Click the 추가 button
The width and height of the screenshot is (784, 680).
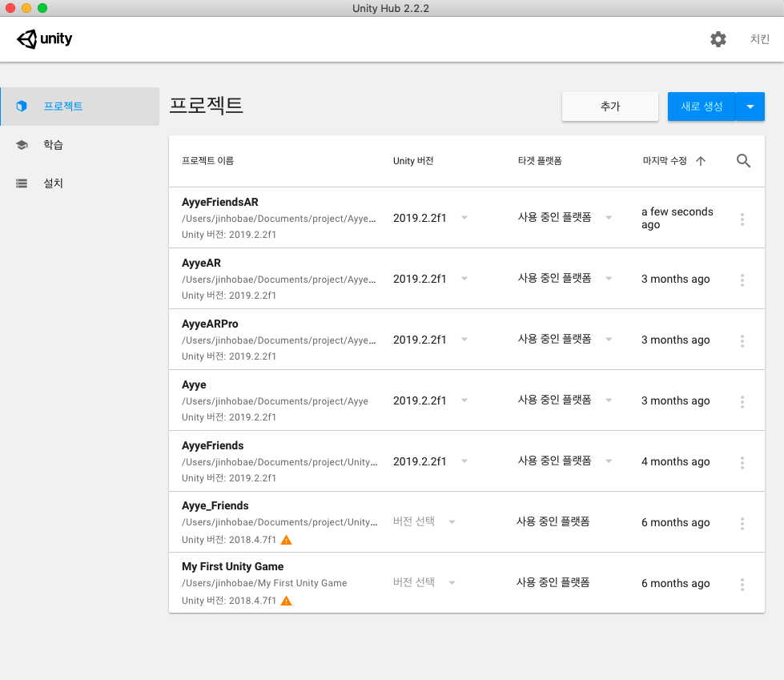(x=610, y=107)
